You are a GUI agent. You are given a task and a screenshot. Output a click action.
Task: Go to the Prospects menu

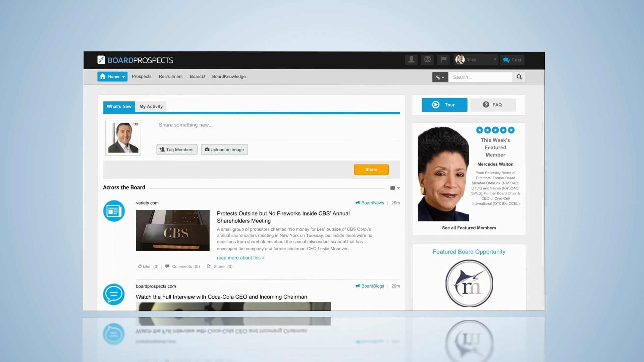click(x=142, y=76)
